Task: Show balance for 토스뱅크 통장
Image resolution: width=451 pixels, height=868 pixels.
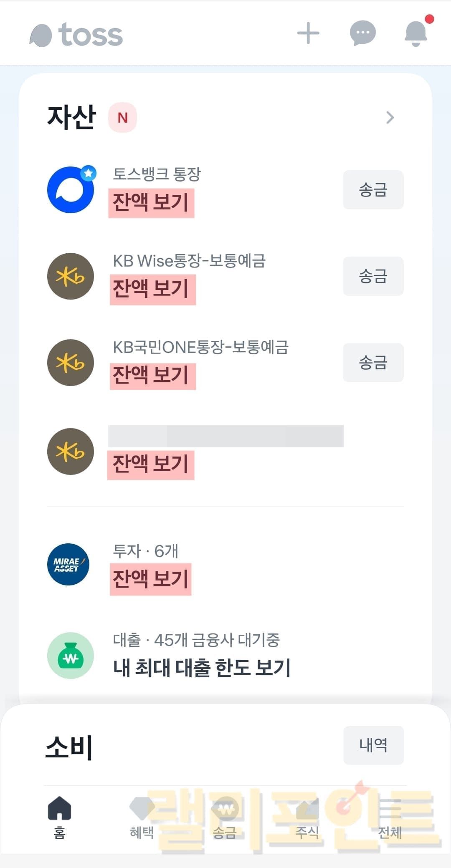Action: pyautogui.click(x=151, y=203)
